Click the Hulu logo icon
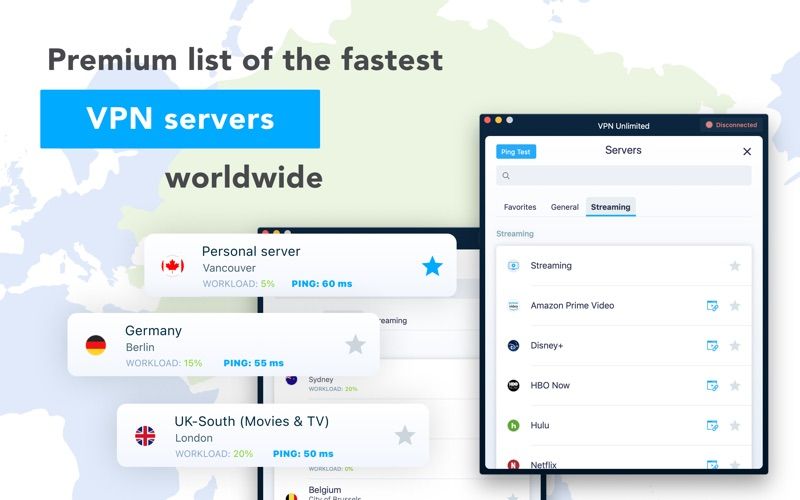This screenshot has height=500, width=800. point(513,425)
